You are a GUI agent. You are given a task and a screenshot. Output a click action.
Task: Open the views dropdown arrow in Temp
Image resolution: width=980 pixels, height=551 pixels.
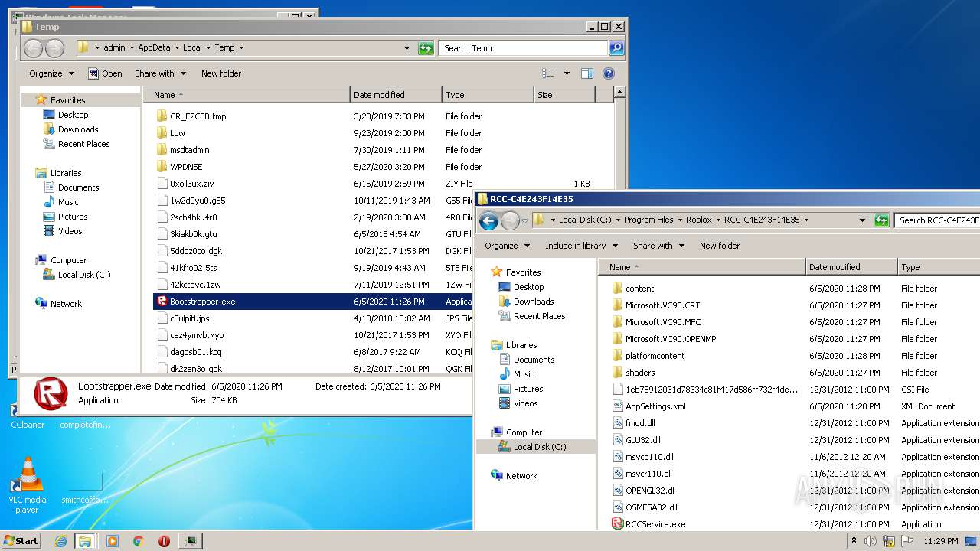[567, 73]
